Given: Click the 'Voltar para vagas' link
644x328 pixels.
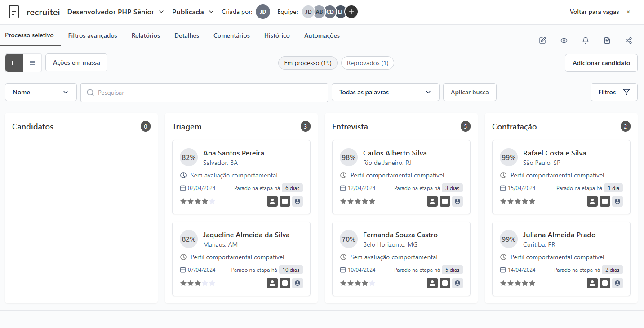Looking at the screenshot, I should pos(594,12).
